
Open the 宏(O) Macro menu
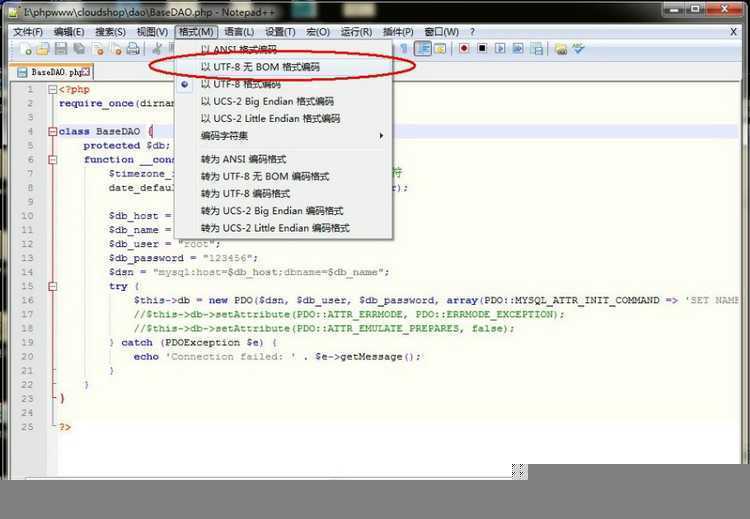pyautogui.click(x=318, y=32)
